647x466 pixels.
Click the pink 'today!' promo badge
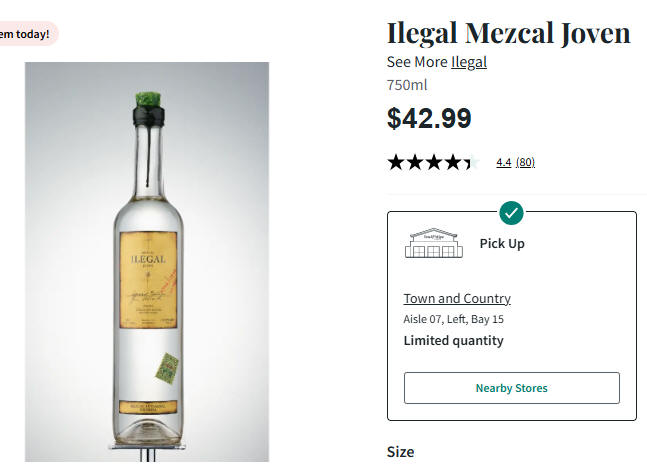pos(27,34)
